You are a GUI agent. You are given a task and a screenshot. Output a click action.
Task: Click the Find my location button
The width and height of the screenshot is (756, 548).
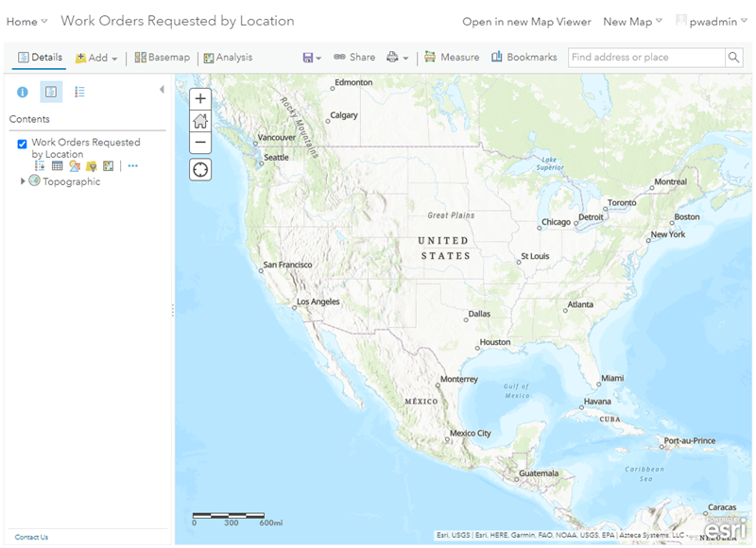point(200,169)
